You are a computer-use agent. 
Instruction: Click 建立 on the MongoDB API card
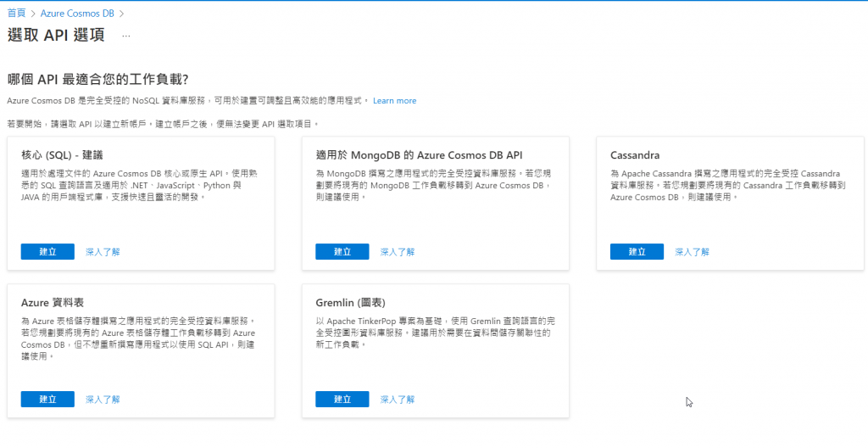[342, 252]
